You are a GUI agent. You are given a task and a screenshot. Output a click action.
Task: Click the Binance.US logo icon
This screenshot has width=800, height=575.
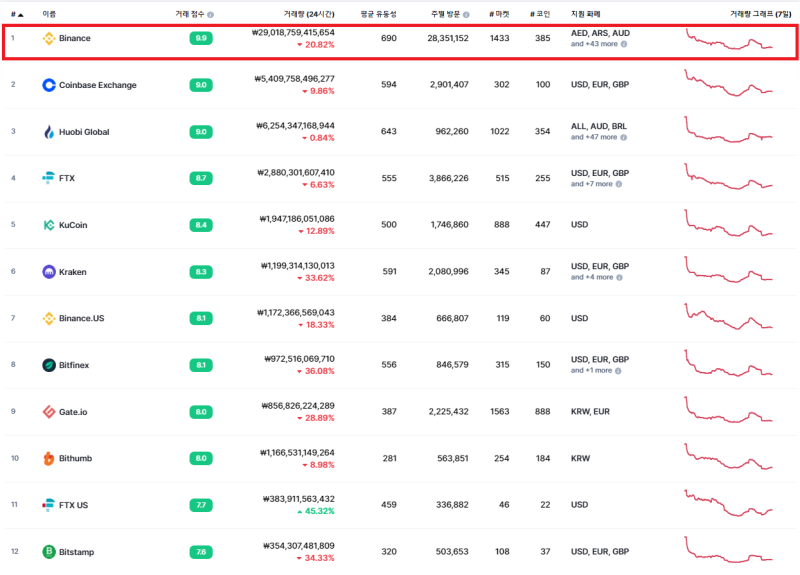pos(48,318)
